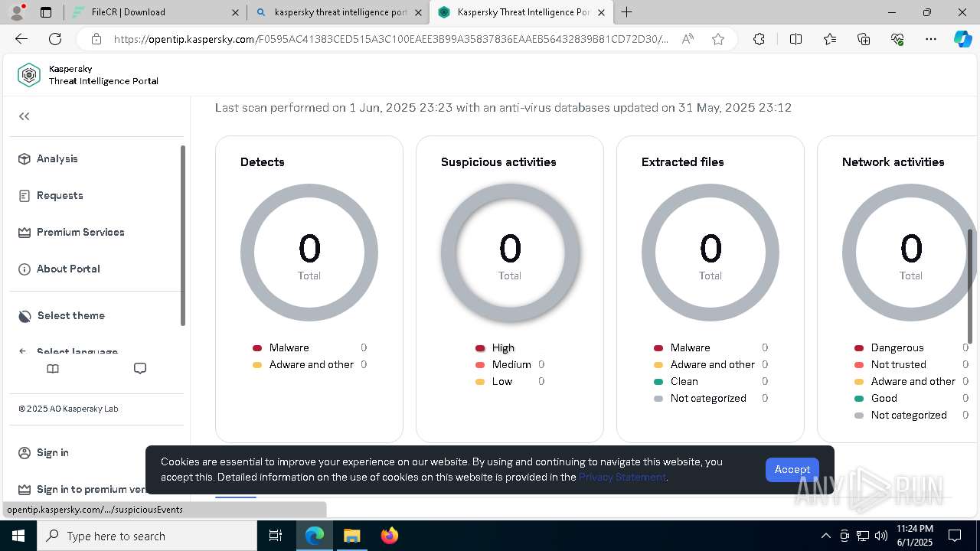Add this page to favorites star

point(718,39)
